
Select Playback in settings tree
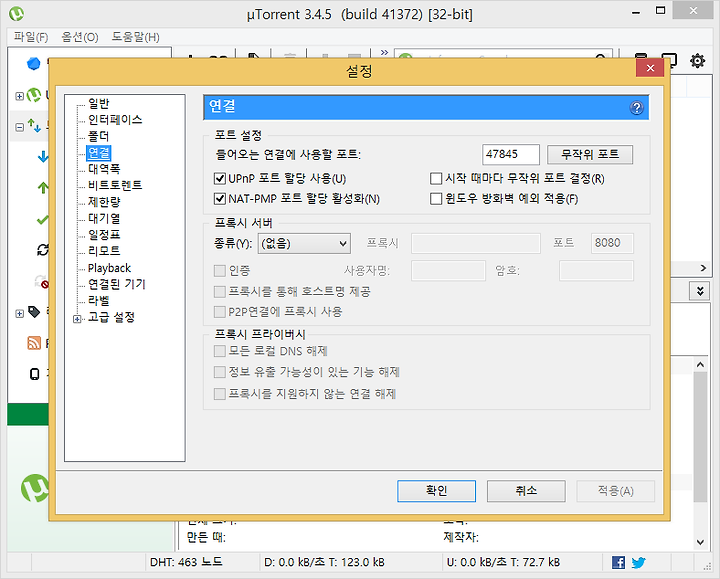click(109, 268)
